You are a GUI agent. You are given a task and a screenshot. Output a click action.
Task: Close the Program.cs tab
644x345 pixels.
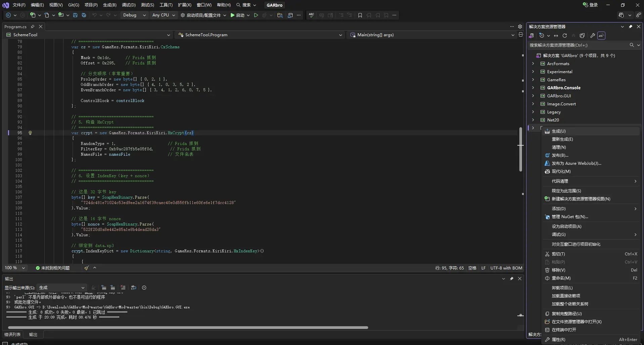point(41,27)
